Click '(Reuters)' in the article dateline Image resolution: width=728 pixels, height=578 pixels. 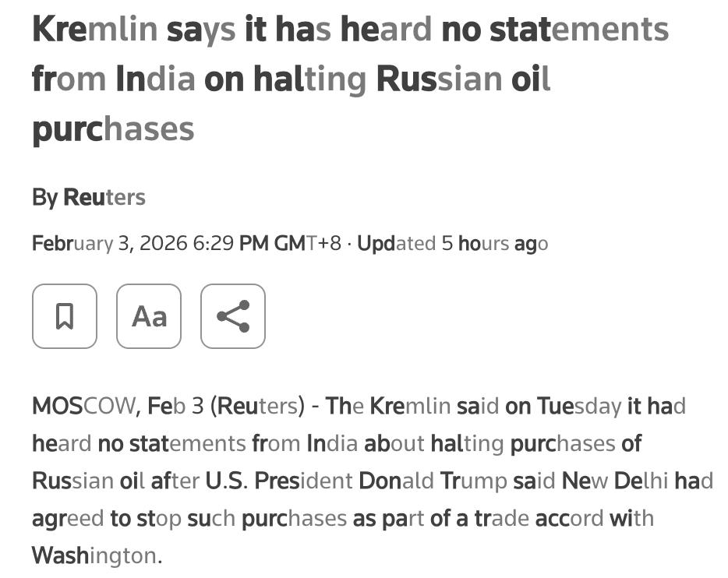click(x=258, y=406)
